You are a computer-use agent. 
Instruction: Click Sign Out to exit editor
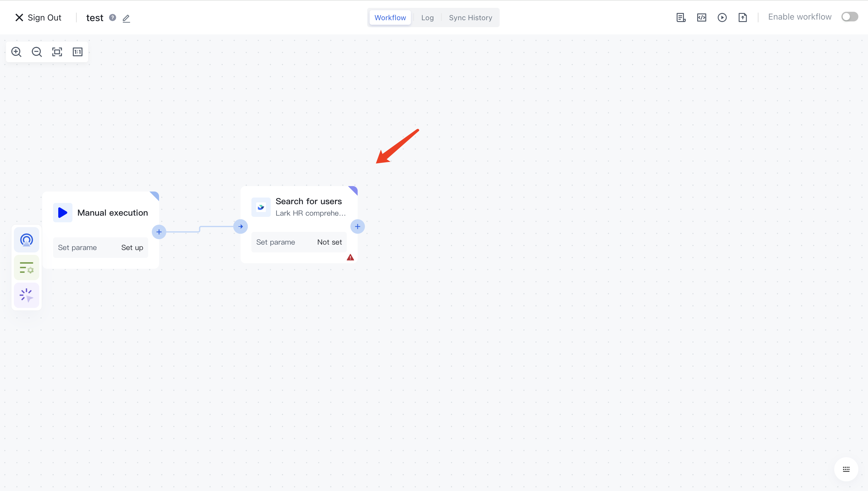[x=38, y=17]
